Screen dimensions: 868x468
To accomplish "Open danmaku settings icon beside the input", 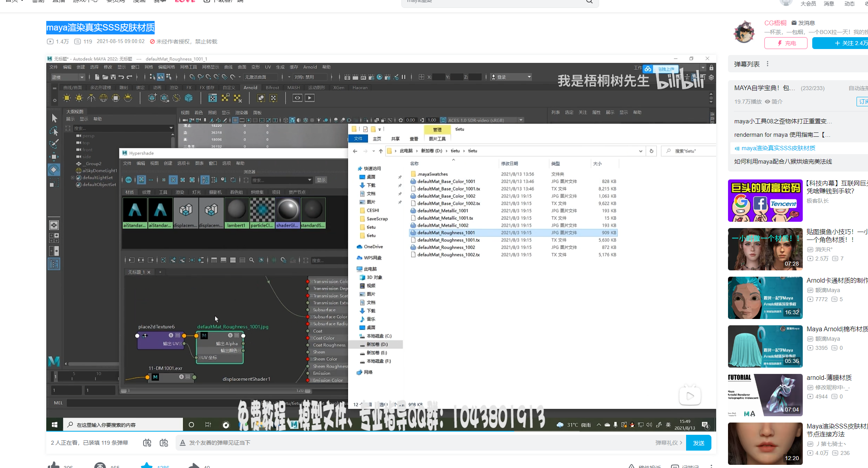I will coord(164,443).
